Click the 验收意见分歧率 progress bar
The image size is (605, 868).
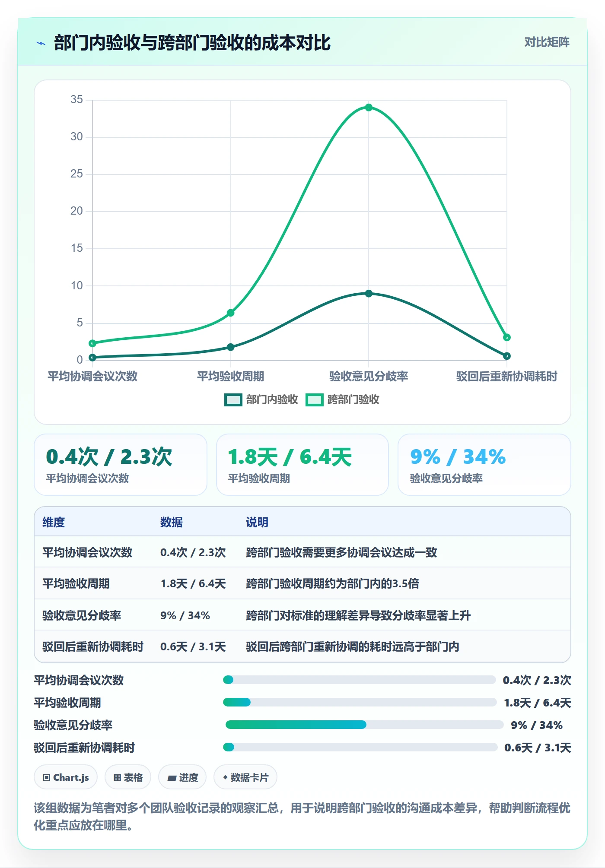tap(365, 725)
